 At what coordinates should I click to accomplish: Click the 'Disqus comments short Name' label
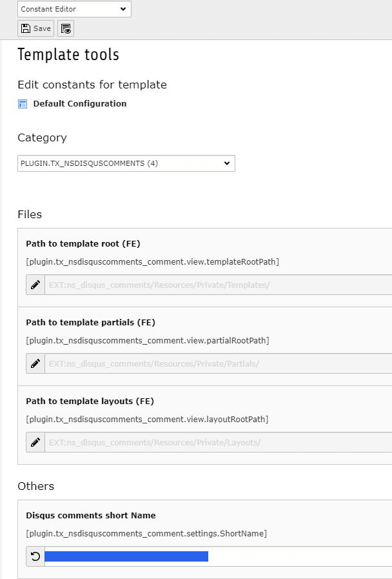coord(90,516)
